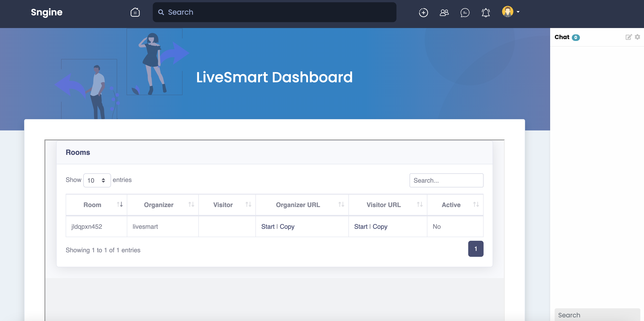Click the magnifier icon in the top search bar
The width and height of the screenshot is (644, 321).
coord(161,12)
